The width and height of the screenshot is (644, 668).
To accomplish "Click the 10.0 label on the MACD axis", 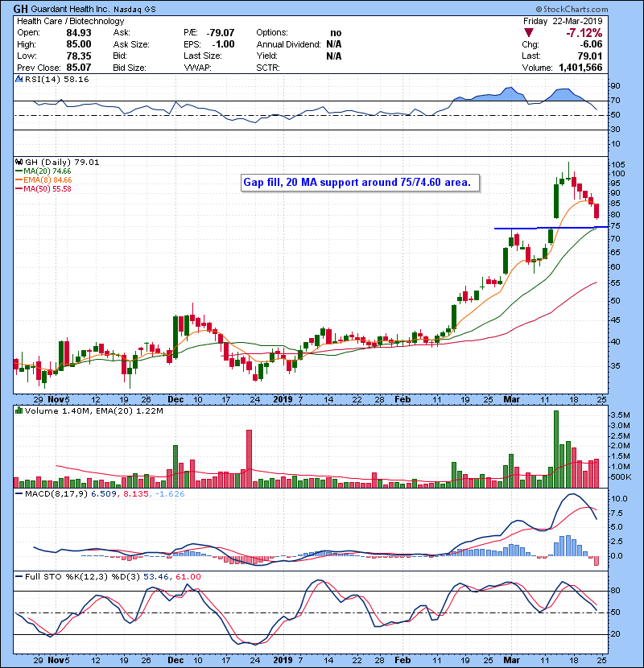I will click(619, 499).
